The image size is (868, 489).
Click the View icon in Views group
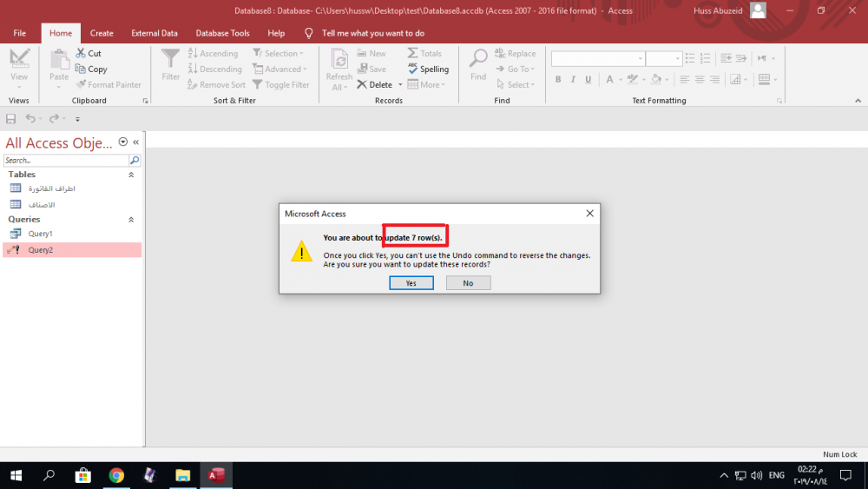pos(19,58)
